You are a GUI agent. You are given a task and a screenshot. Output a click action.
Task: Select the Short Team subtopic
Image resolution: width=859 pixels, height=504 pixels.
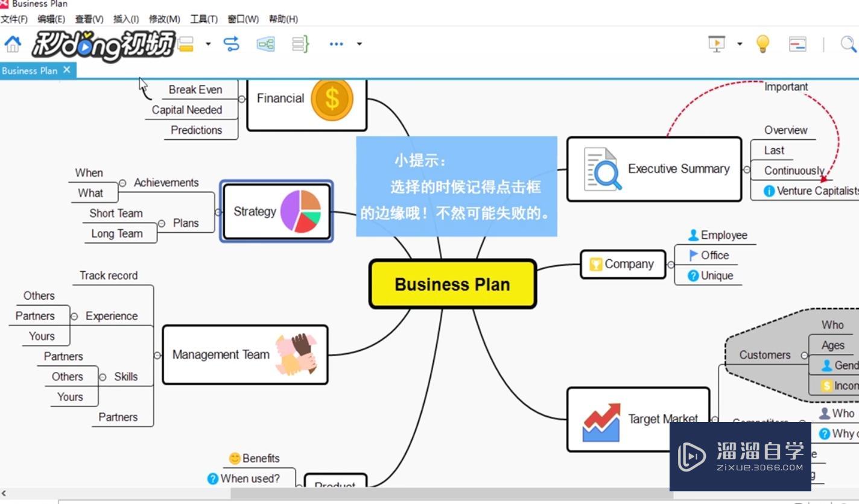[116, 213]
